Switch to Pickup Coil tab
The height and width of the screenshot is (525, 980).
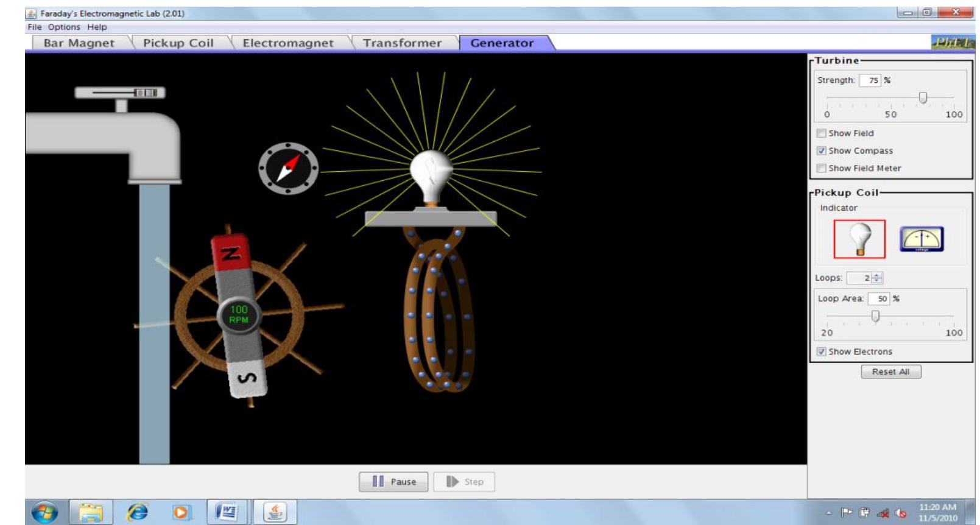click(x=178, y=43)
